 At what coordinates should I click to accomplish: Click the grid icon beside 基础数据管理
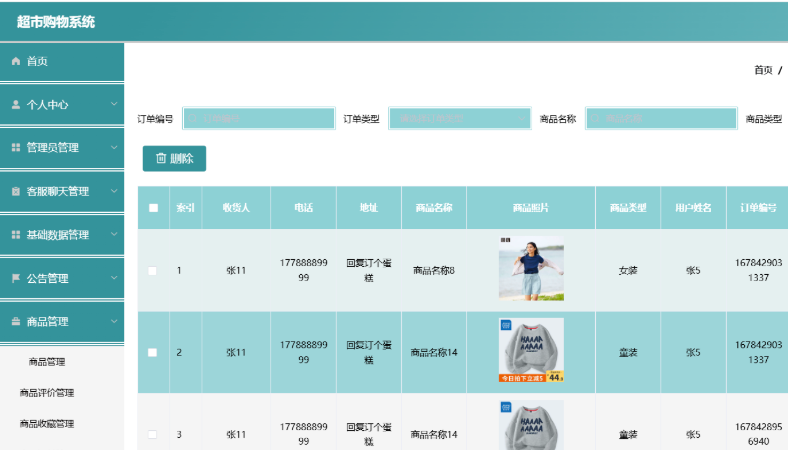(x=16, y=235)
